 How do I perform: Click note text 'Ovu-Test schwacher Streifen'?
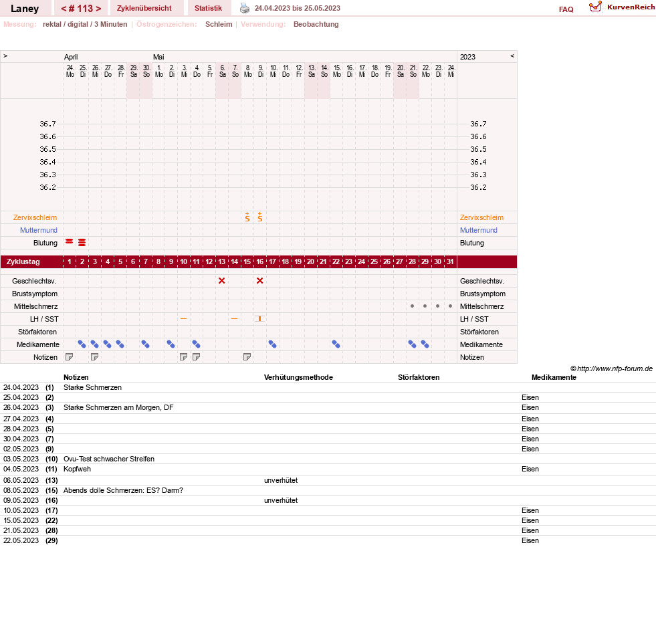pyautogui.click(x=109, y=459)
